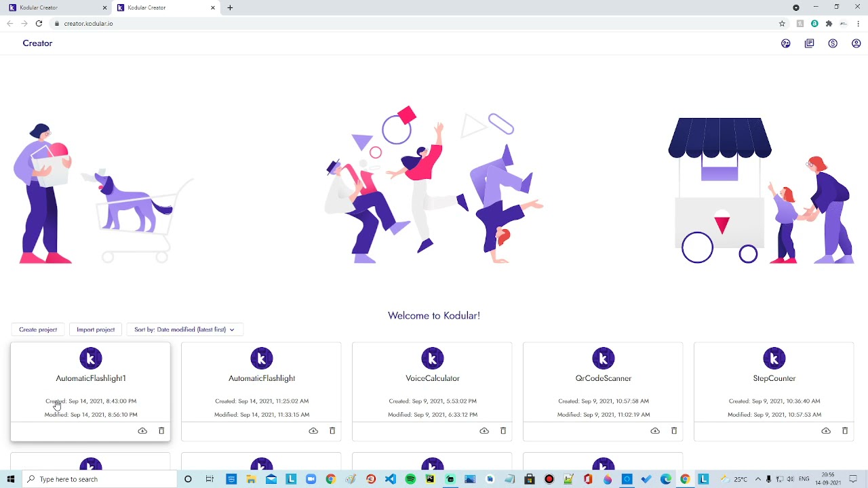Click 'Modified: Sep 9, 2021, 11:02:19 AM' text

click(604, 415)
